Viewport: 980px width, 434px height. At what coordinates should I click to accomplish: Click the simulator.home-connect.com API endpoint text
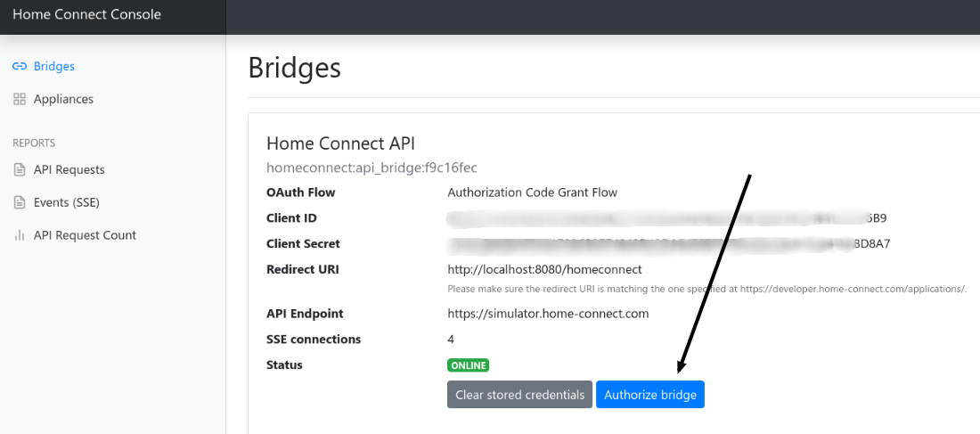coord(548,314)
